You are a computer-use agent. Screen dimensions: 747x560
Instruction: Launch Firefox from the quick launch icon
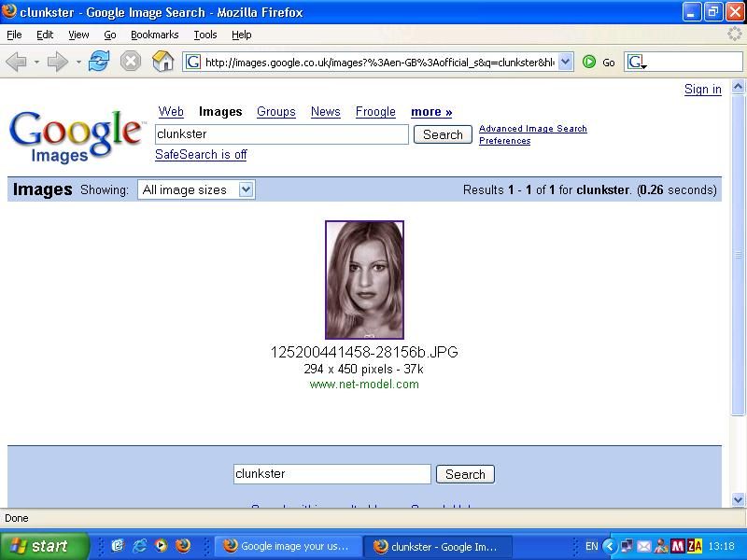(x=183, y=545)
